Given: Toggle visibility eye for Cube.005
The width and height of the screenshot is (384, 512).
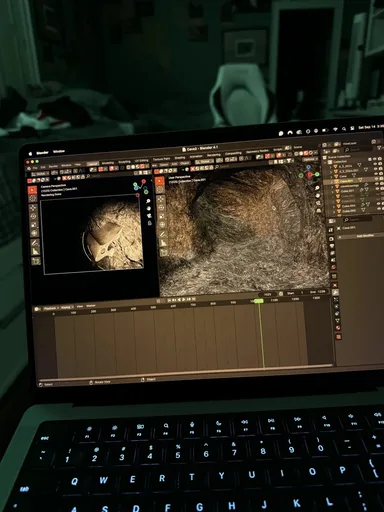Looking at the screenshot, I should (x=380, y=208).
